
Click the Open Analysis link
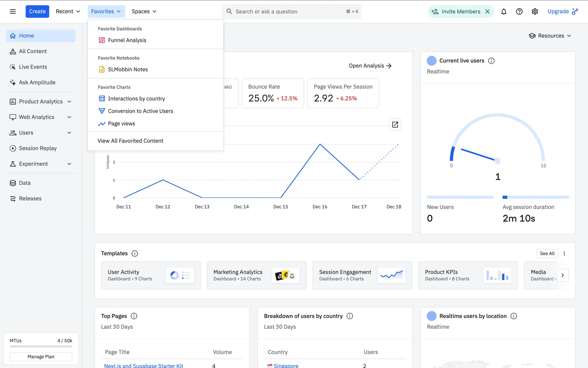click(370, 66)
